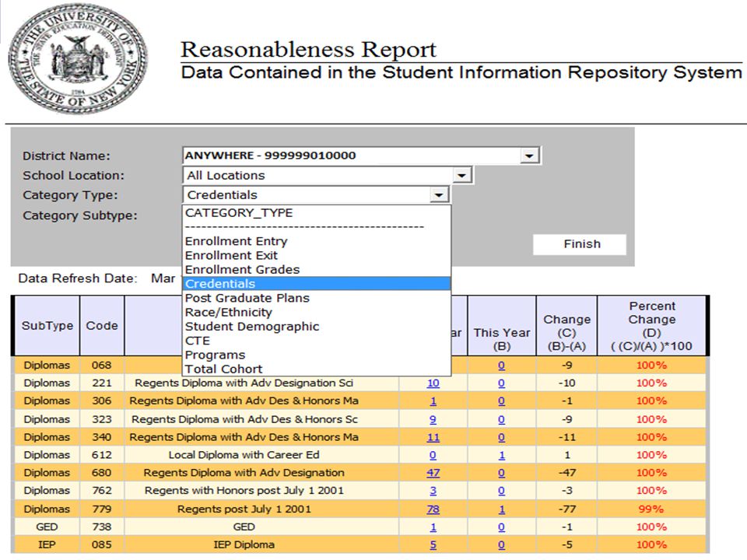Open last year value 78 for code 779
Viewport: 747px width, 560px height.
tap(433, 509)
